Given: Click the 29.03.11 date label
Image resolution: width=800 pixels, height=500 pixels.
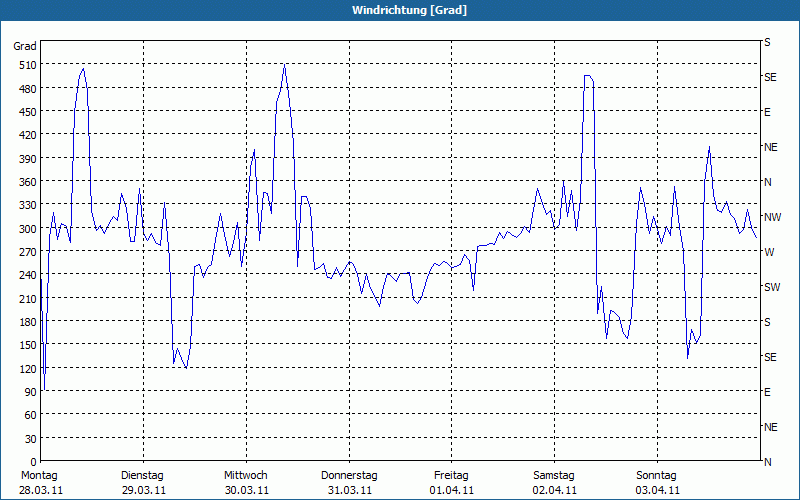Looking at the screenshot, I should 144,490.
